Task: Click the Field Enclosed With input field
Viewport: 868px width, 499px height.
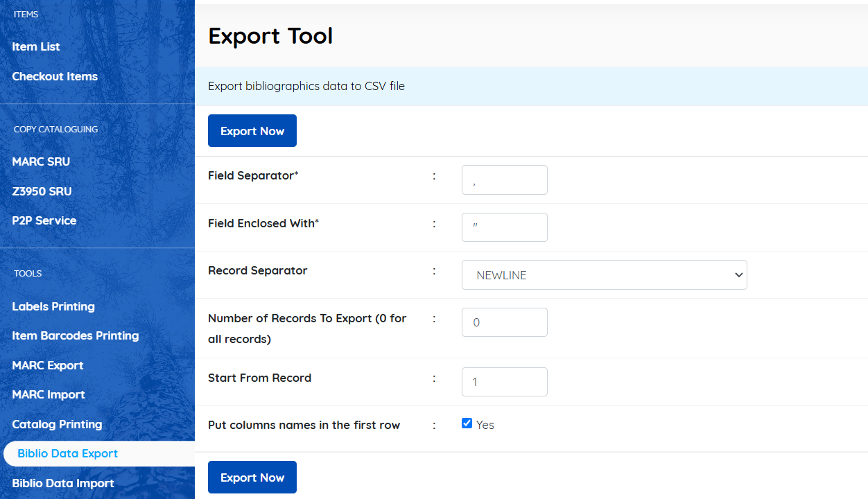Action: [x=504, y=227]
